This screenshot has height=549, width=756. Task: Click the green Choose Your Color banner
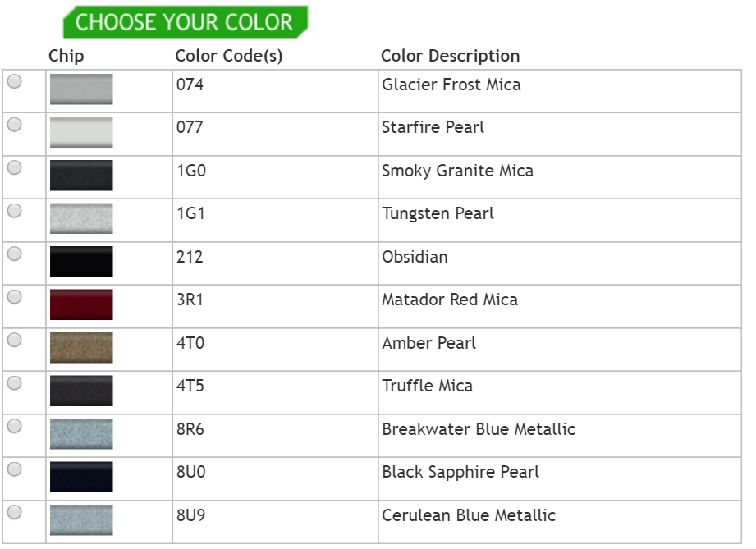click(x=185, y=22)
